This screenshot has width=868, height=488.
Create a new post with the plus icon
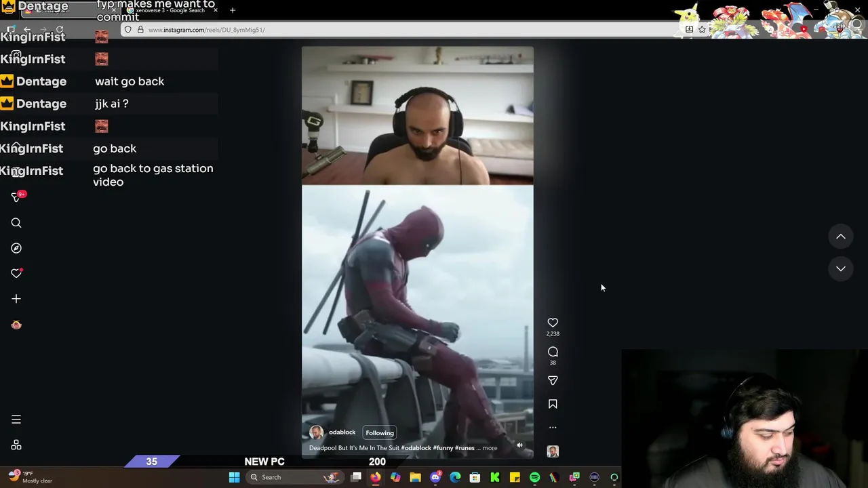point(16,299)
